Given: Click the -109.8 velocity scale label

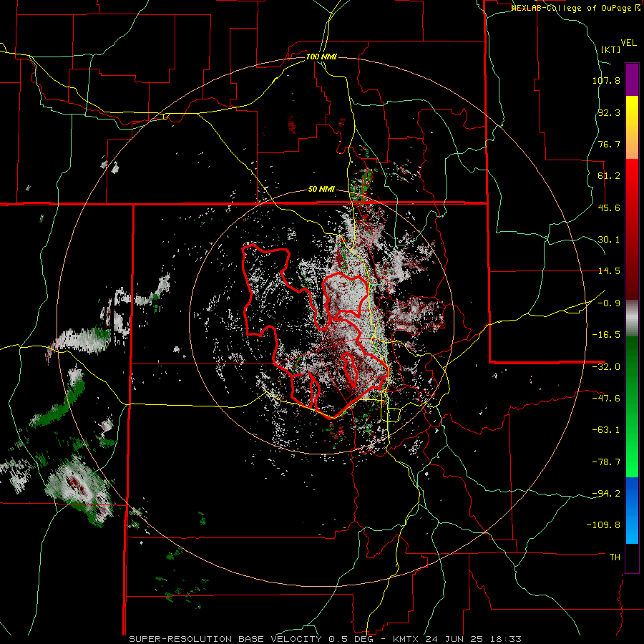Looking at the screenshot, I should click(604, 525).
